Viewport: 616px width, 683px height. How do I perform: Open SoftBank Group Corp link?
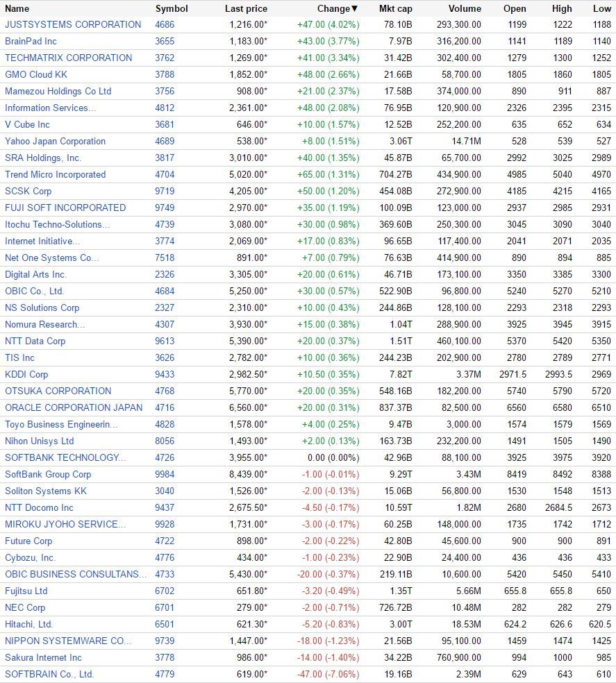click(48, 474)
